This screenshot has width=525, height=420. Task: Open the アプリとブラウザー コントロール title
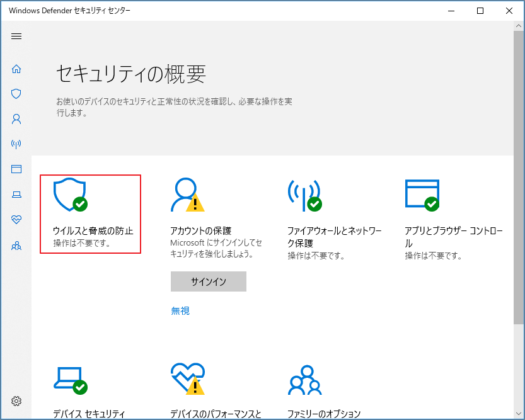point(454,237)
